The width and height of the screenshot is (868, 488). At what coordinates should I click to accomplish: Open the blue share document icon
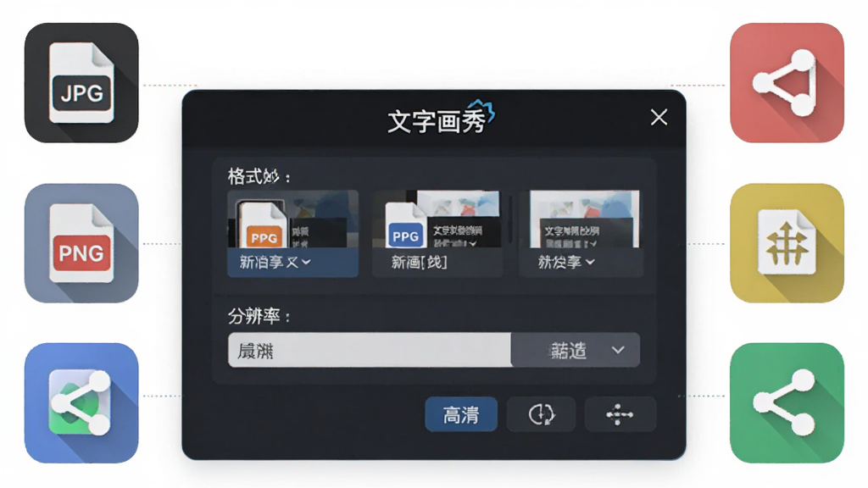(x=81, y=402)
